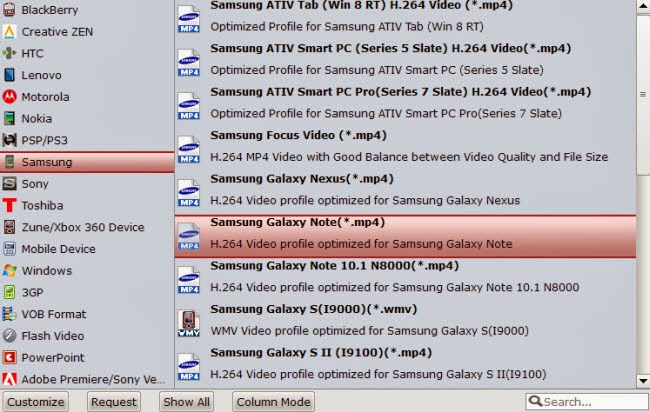The height and width of the screenshot is (412, 650).
Task: Choose Samsung Galaxy Note 10.1 N8000 title
Action: pyautogui.click(x=334, y=266)
